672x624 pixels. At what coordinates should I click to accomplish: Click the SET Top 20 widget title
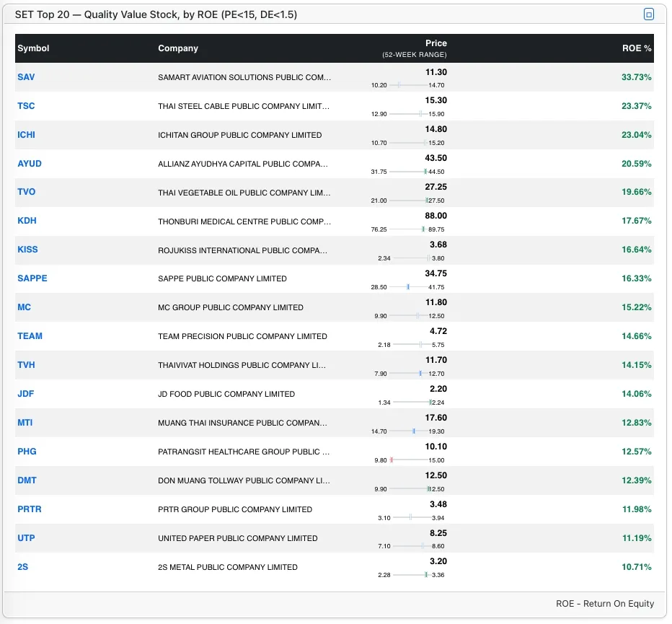pos(156,14)
